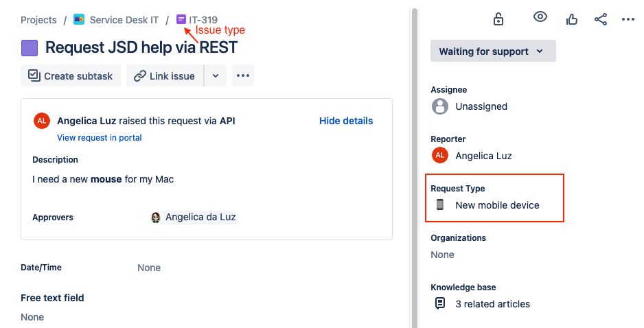This screenshot has width=644, height=328.
Task: Open the top-right more actions menu
Action: pos(628,19)
